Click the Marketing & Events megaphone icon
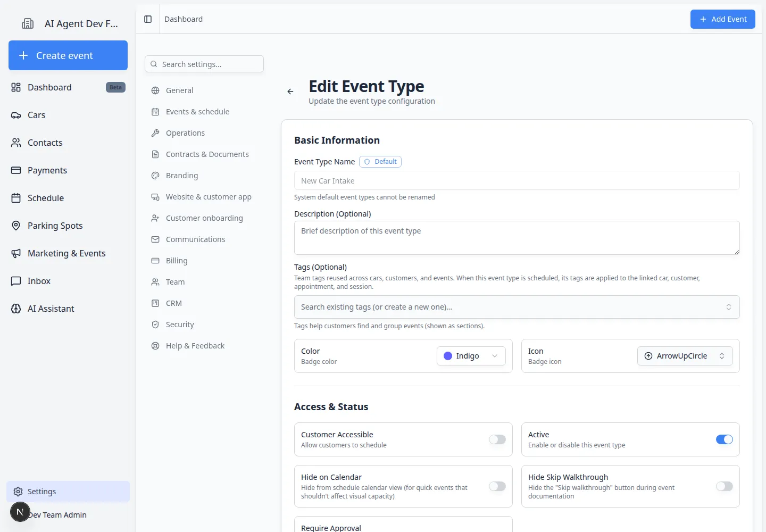 16,253
